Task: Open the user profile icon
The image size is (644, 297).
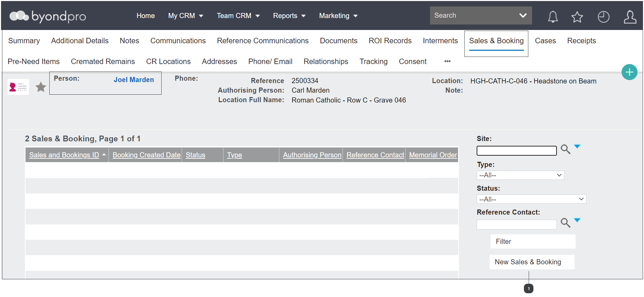Action: click(x=630, y=17)
